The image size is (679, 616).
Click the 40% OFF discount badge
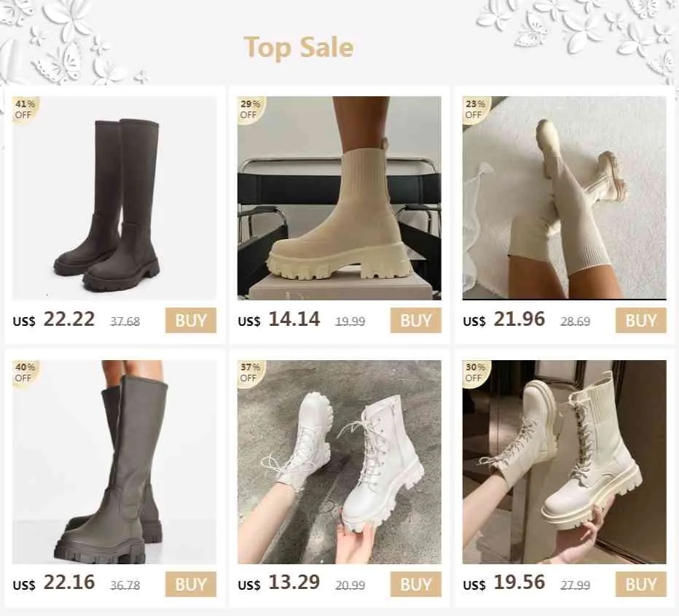tap(25, 373)
